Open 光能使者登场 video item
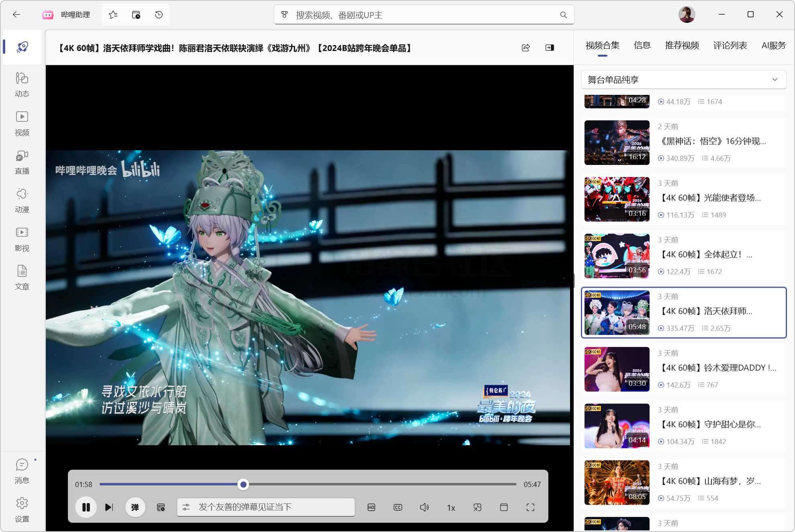The height and width of the screenshot is (532, 795). 683,199
